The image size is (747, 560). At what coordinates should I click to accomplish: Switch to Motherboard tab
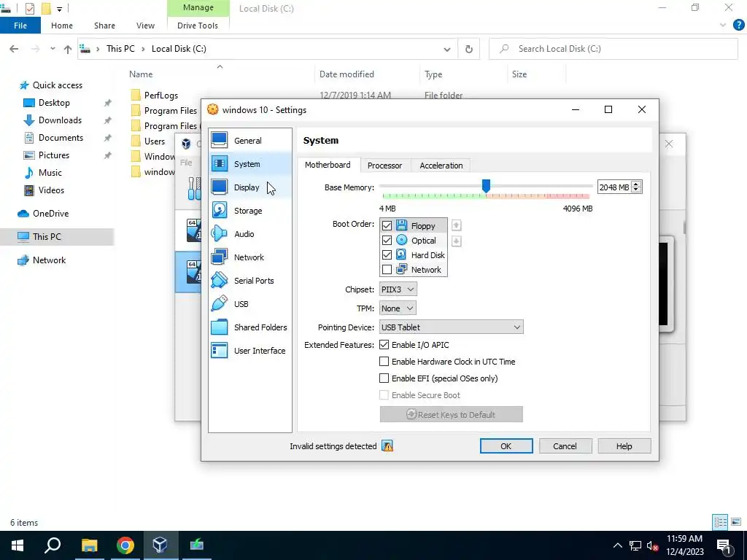pos(328,165)
